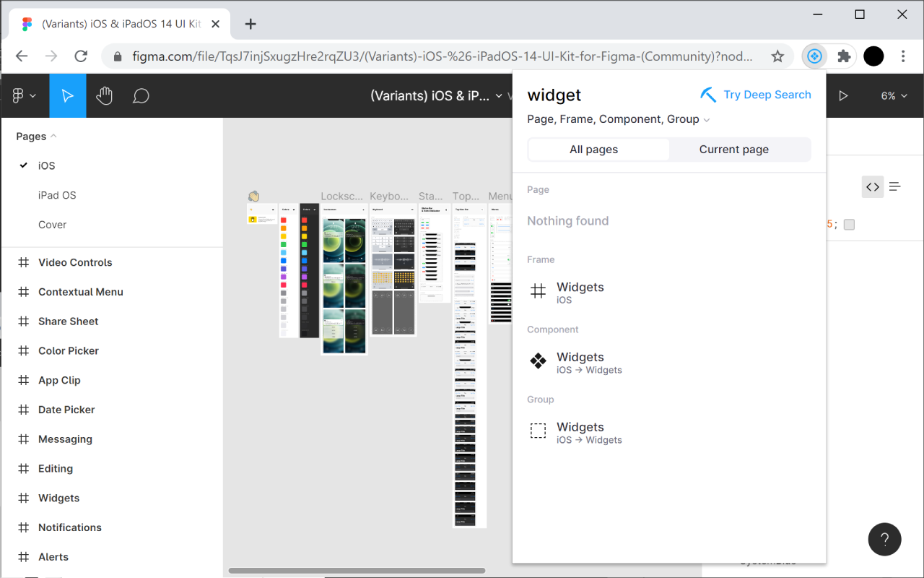
Task: Open the Page, Frame, Component, Group filter
Action: click(619, 119)
